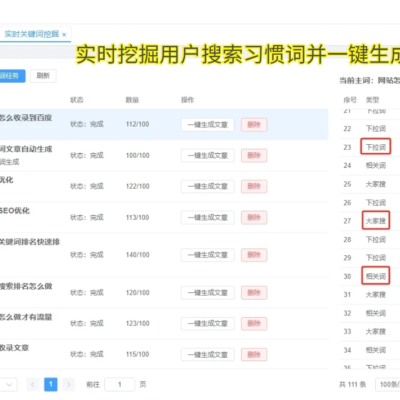Image resolution: width=400 pixels, height=400 pixels.
Task: Click the 123/100 count value
Action: tap(137, 323)
